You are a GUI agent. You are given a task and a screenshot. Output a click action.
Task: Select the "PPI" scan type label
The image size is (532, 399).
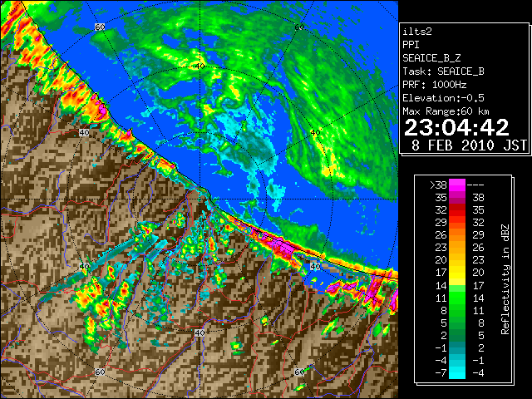pos(411,45)
